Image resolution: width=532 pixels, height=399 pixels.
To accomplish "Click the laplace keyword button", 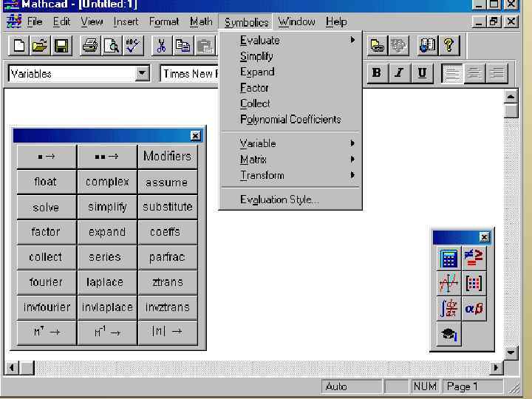I will coord(107,282).
